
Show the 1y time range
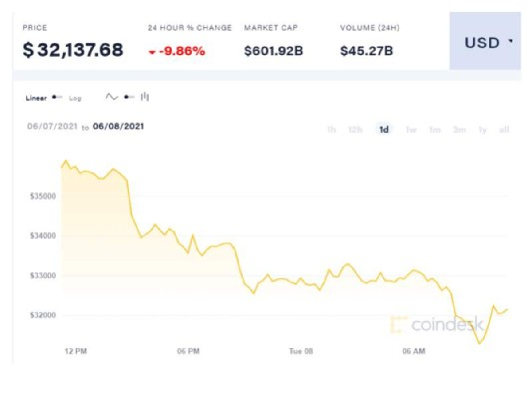click(x=483, y=129)
